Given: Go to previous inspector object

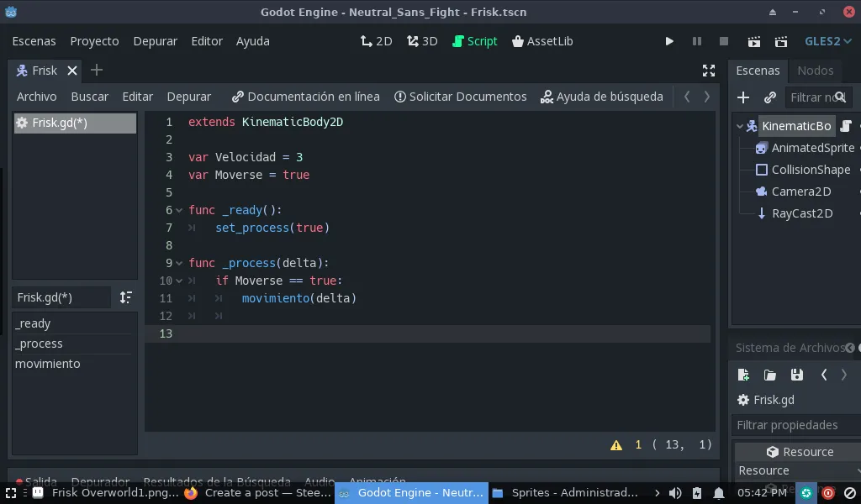Looking at the screenshot, I should coord(824,375).
